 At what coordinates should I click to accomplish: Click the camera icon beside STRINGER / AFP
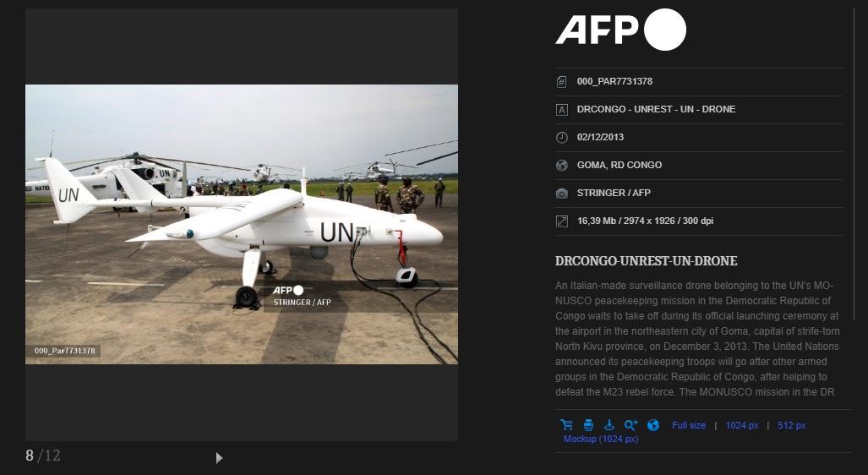pos(562,194)
